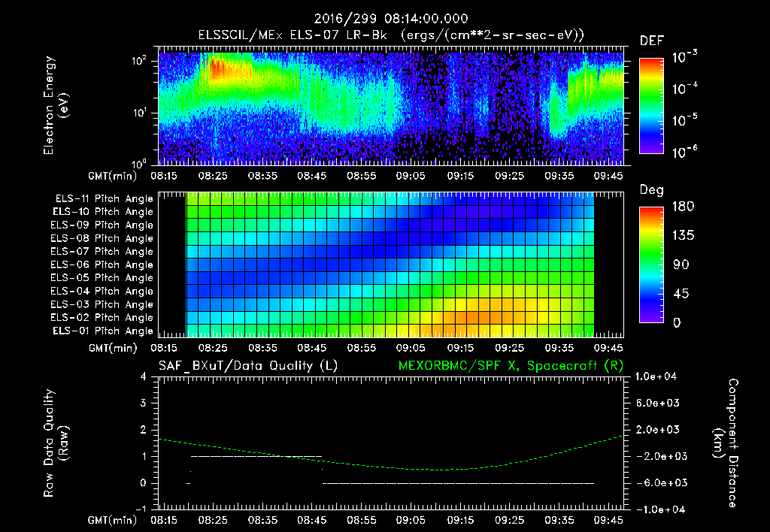Click the 10^-6 label on DEF scale

click(684, 152)
